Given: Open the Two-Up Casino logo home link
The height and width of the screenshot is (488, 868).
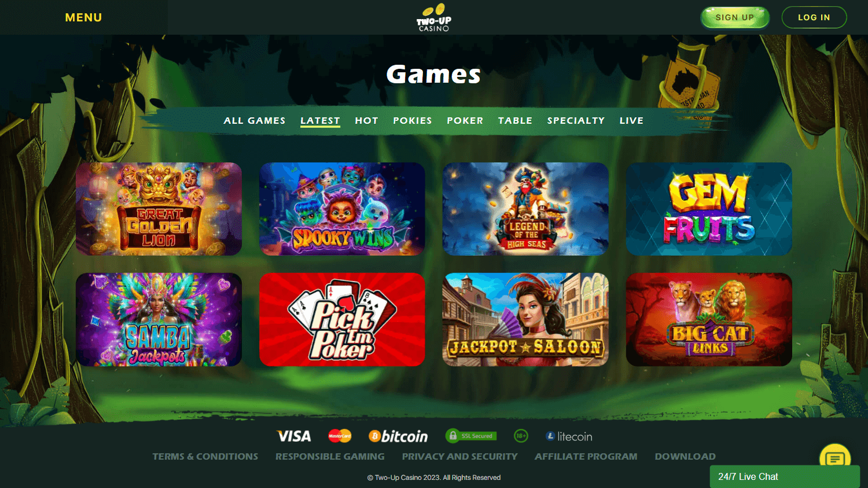Looking at the screenshot, I should [434, 17].
